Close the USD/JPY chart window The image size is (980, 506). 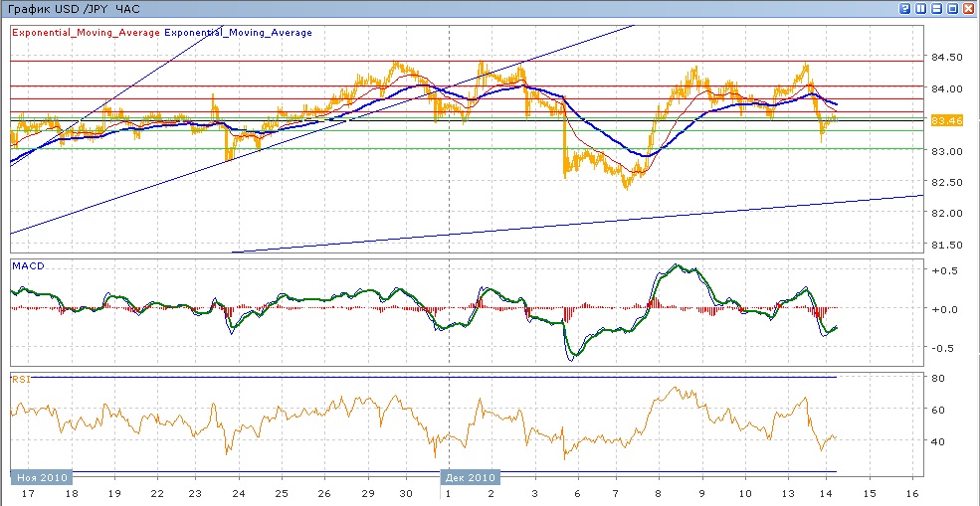pyautogui.click(x=969, y=8)
